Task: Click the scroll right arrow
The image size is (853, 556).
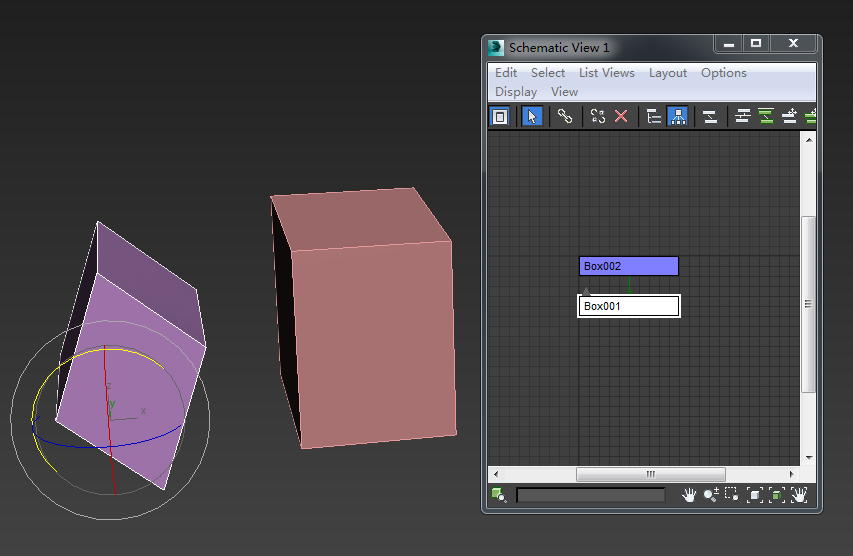Action: click(x=792, y=474)
